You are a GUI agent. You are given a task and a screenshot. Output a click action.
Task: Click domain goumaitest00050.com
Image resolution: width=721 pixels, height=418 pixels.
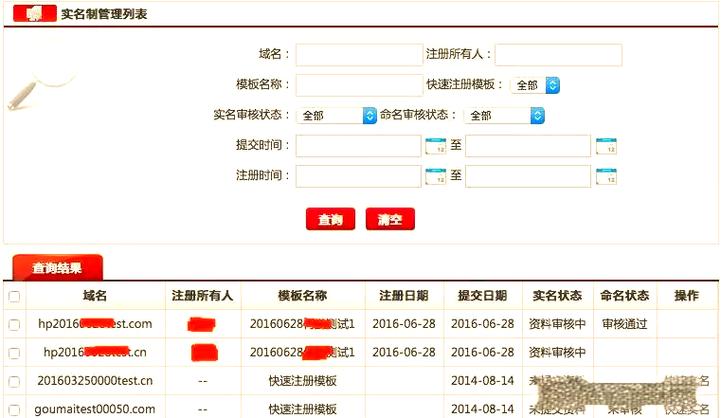pos(95,409)
